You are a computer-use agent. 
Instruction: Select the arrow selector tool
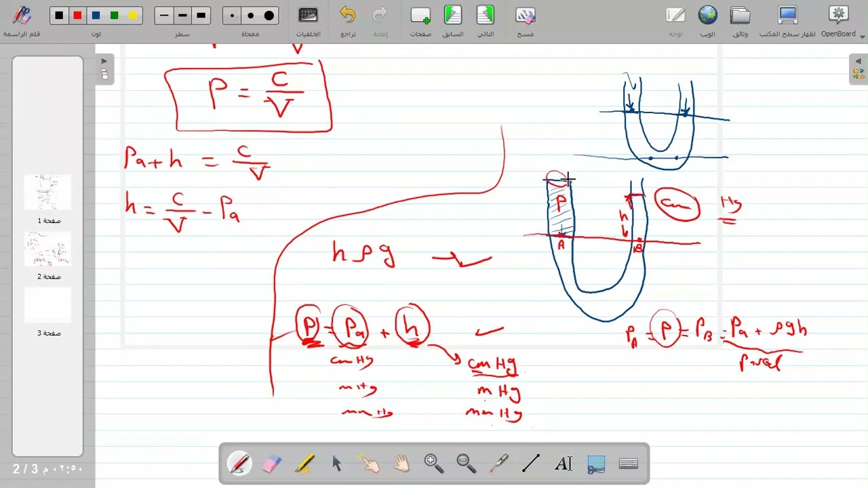(336, 464)
